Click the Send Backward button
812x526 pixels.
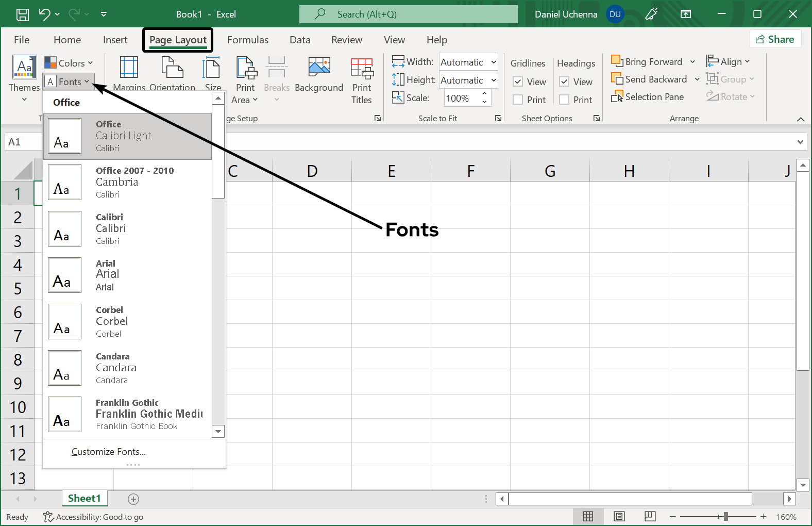(x=649, y=79)
